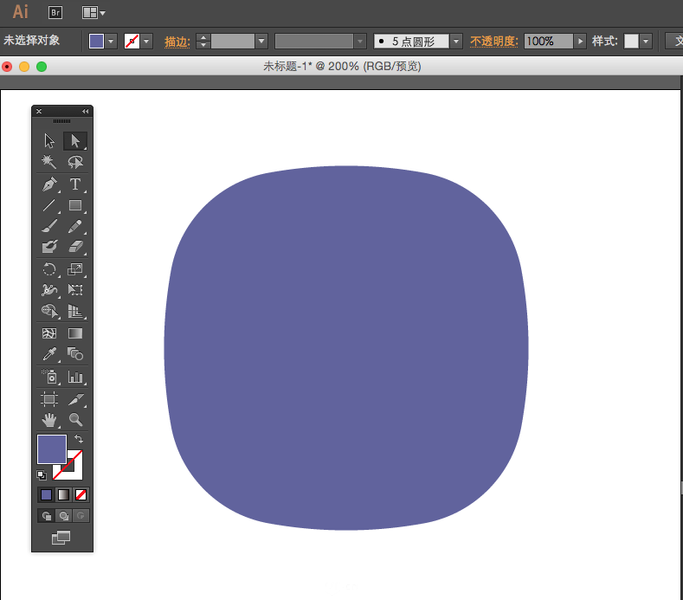Reset to default fill and stroke
Screen dimensions: 683x600
(41, 475)
